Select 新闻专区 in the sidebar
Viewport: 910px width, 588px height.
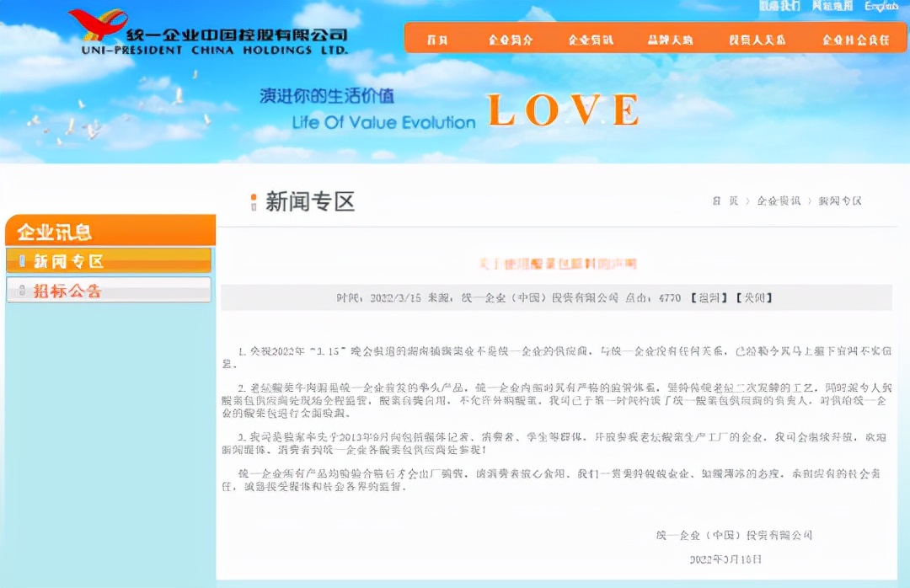[x=109, y=260]
